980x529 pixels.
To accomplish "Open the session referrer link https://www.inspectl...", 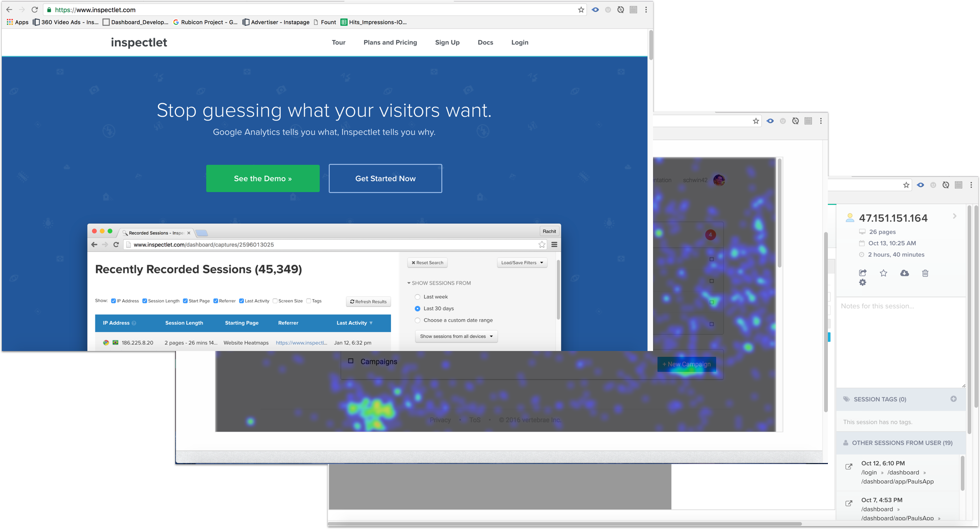I will [x=301, y=343].
